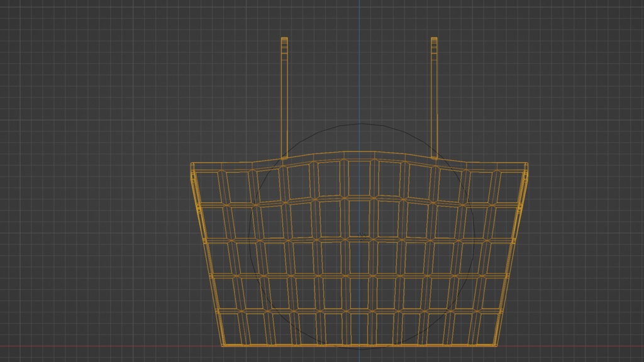Click the right handle of the basket

[x=434, y=94]
